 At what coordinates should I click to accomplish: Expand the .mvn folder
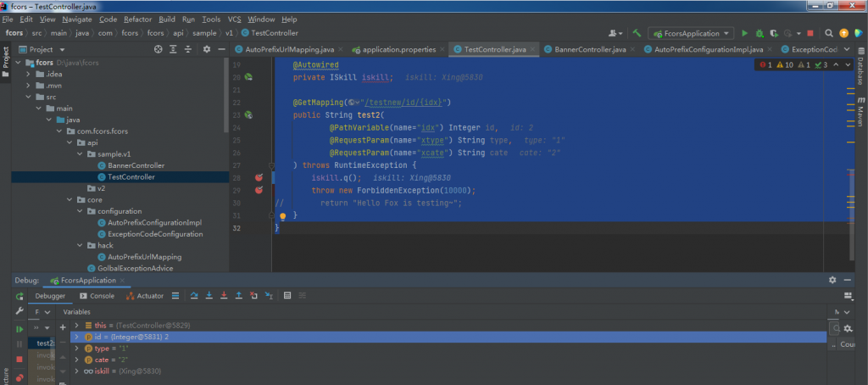point(28,86)
